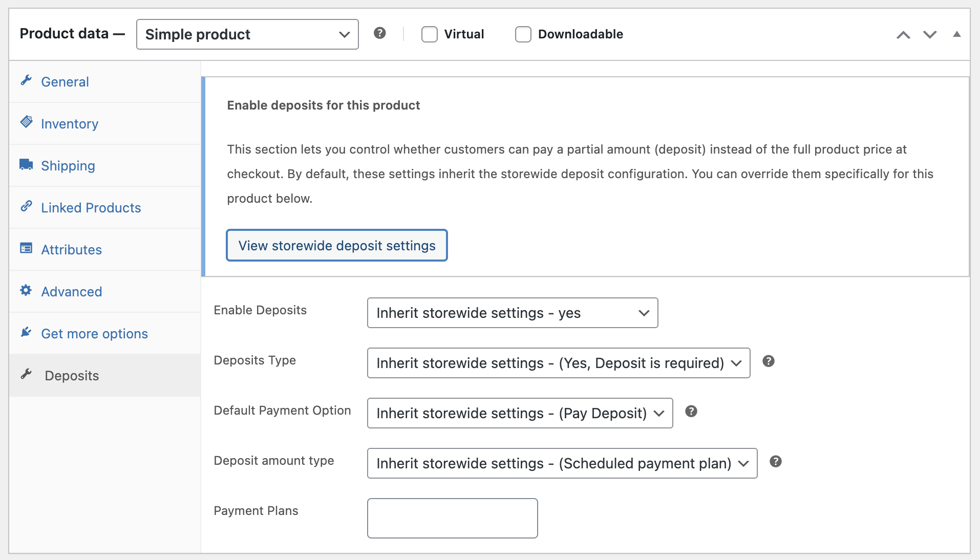Open the Attributes tab
The height and width of the screenshot is (560, 980).
click(x=71, y=250)
